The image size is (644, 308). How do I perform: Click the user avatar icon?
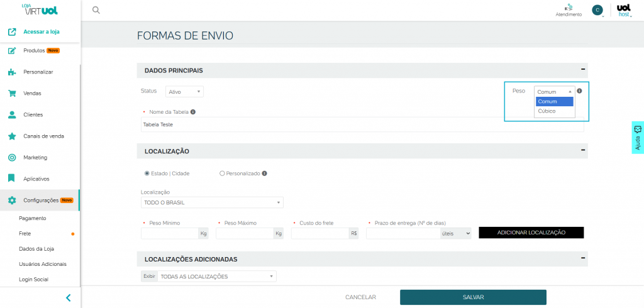pos(597,10)
